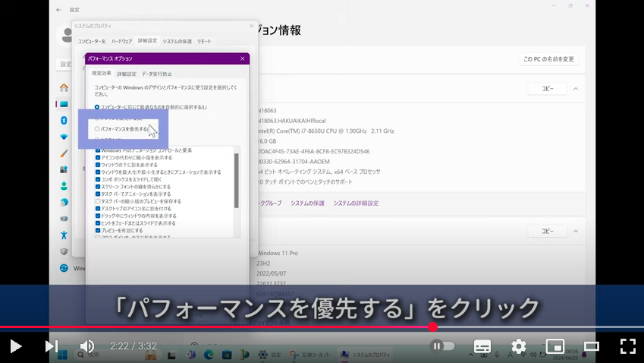Play the YouTube video
Screen dimensions: 644x363
point(16,346)
